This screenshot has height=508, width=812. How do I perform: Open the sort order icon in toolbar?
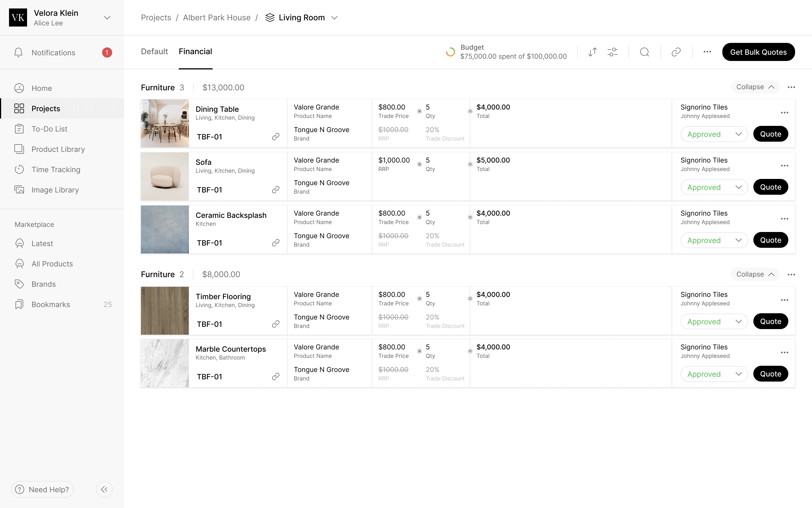(x=593, y=52)
